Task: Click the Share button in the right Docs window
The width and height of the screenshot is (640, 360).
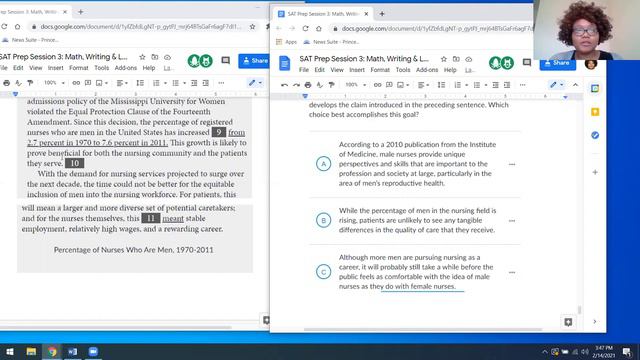Action: tap(558, 64)
